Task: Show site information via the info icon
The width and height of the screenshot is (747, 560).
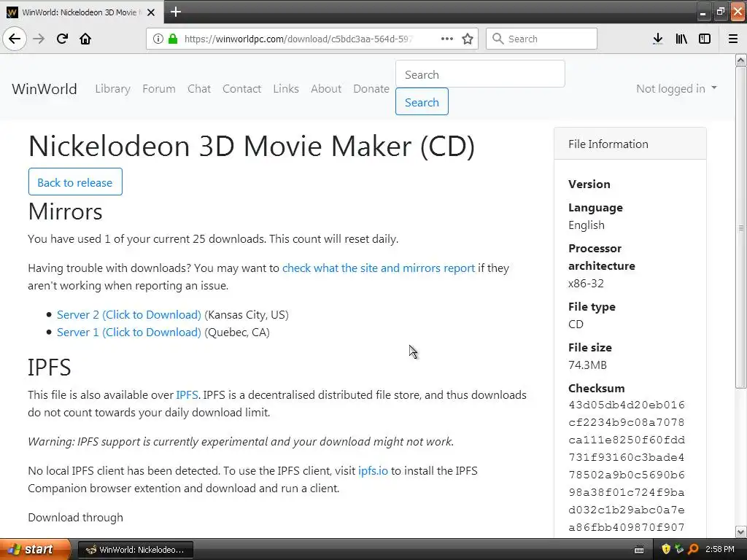Action: point(158,39)
